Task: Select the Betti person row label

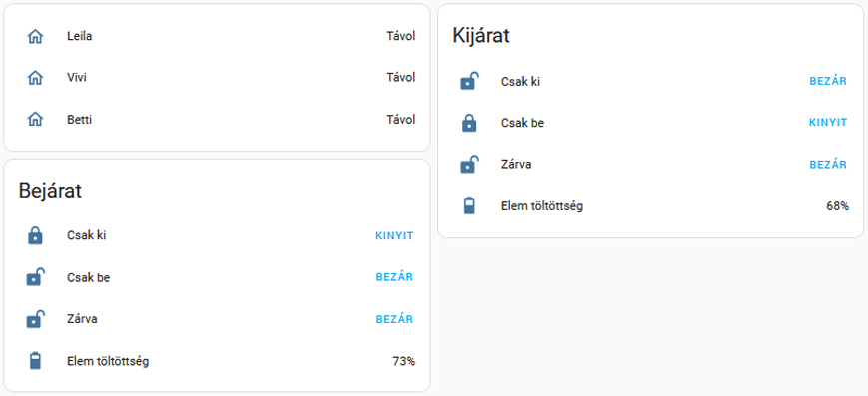Action: (x=79, y=120)
